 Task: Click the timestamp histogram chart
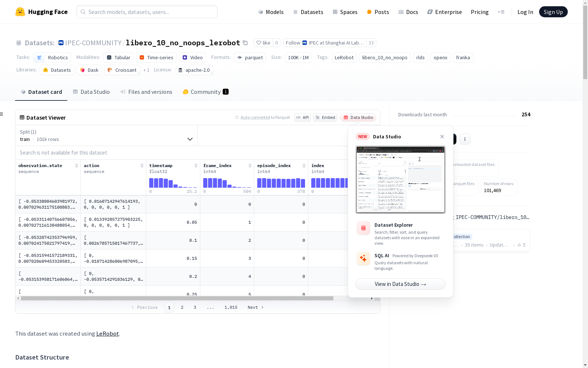click(173, 183)
